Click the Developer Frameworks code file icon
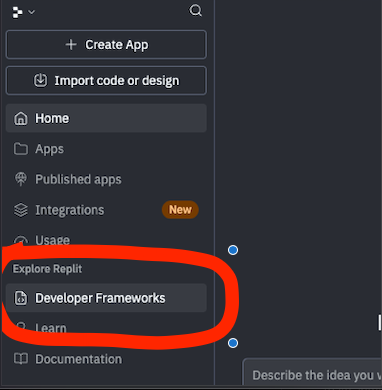This screenshot has width=382, height=390. coord(21,298)
